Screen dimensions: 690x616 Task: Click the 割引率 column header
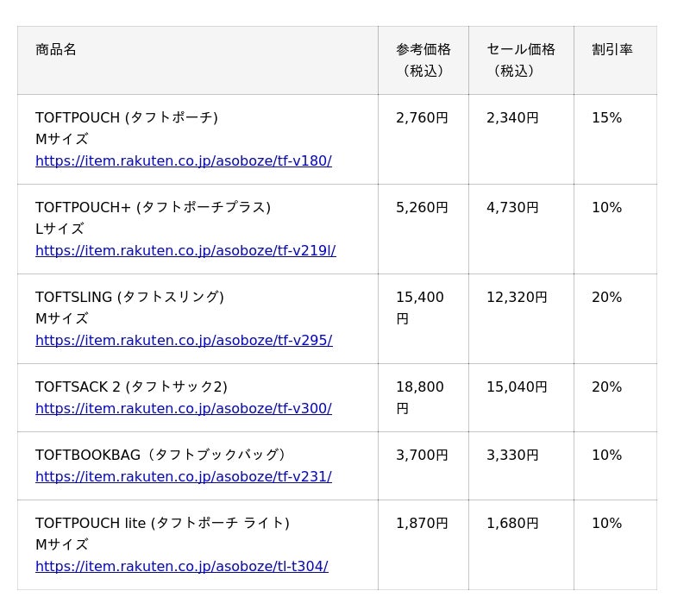click(x=612, y=49)
